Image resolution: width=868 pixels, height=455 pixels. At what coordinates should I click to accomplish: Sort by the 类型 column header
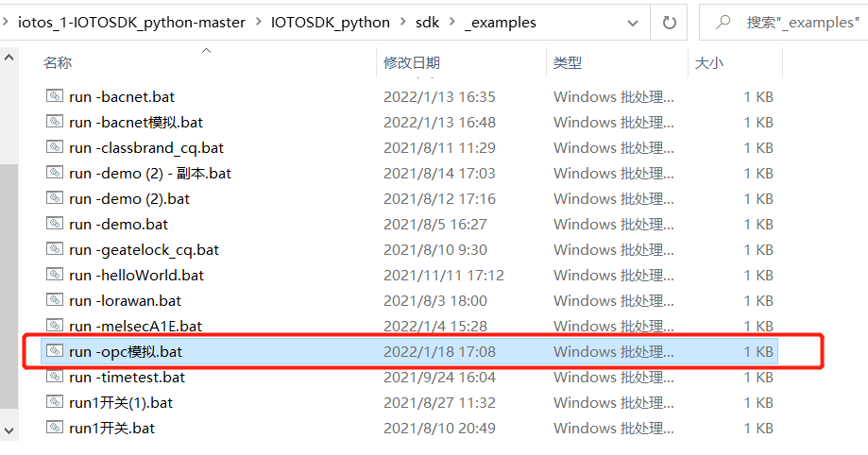pyautogui.click(x=567, y=62)
